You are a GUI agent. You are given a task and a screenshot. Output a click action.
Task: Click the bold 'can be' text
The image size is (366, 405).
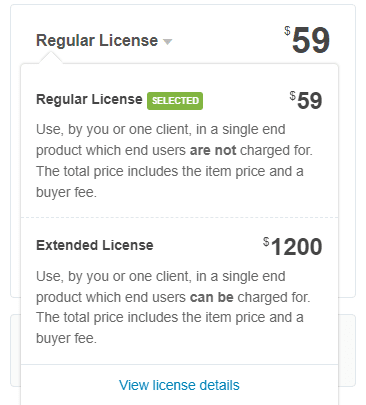point(212,297)
